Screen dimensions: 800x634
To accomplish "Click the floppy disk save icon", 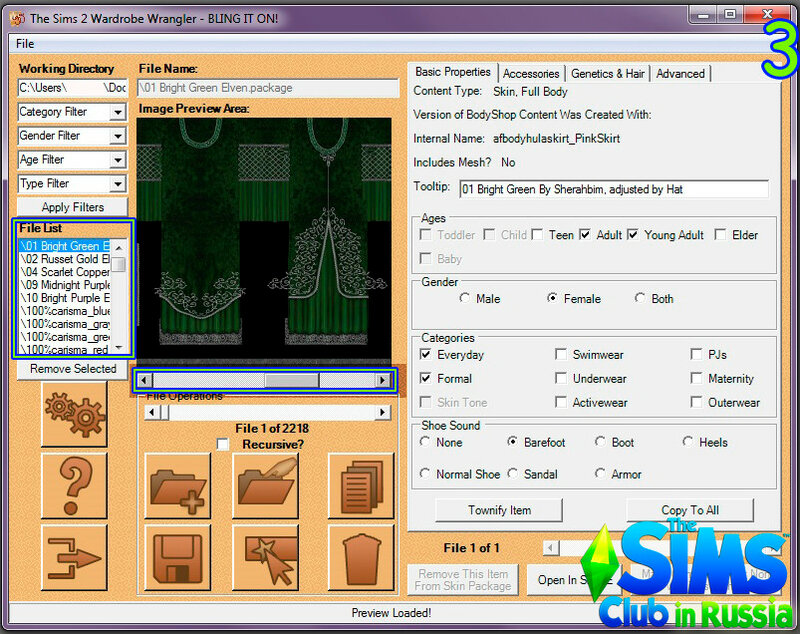I will pyautogui.click(x=178, y=558).
